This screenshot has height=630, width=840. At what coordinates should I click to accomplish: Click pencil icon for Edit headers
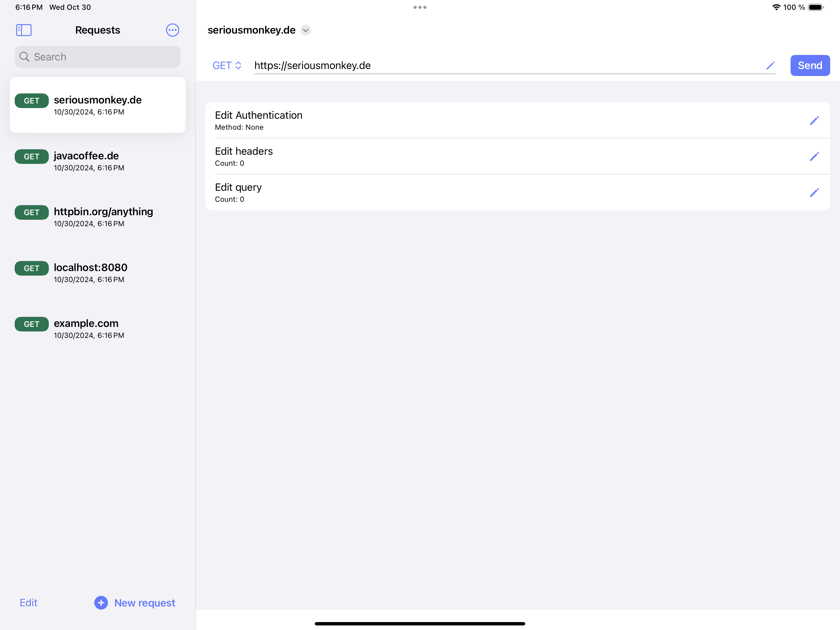click(814, 157)
